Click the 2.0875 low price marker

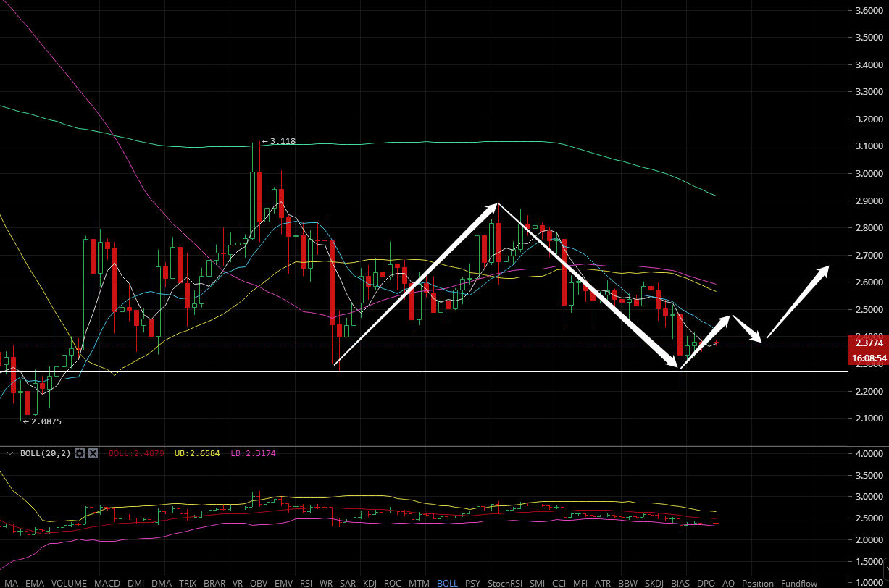[x=44, y=421]
